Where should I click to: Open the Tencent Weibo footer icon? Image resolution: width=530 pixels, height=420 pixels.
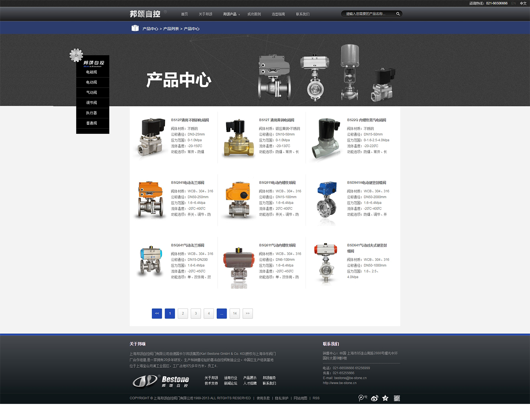pos(362,398)
